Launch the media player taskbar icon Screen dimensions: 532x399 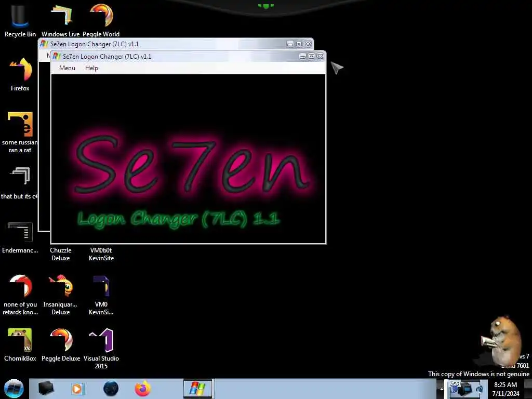pyautogui.click(x=77, y=389)
